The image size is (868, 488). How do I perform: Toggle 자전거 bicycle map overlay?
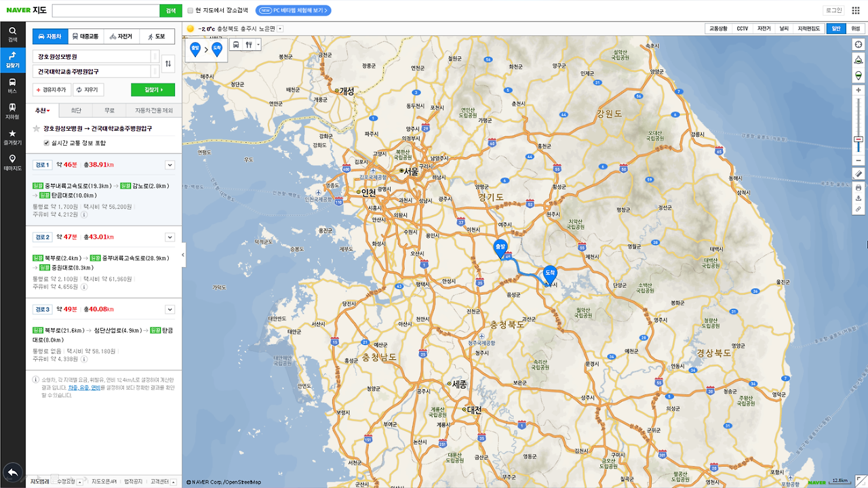(x=764, y=28)
